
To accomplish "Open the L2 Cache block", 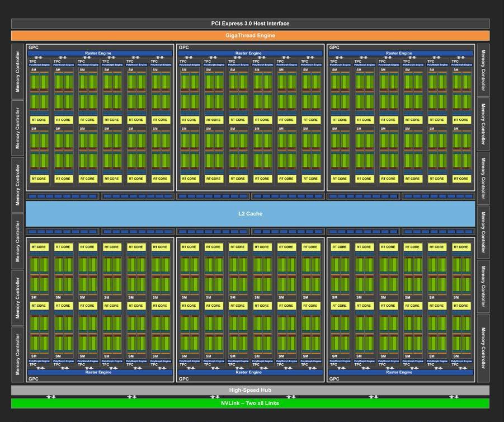I will pos(249,213).
